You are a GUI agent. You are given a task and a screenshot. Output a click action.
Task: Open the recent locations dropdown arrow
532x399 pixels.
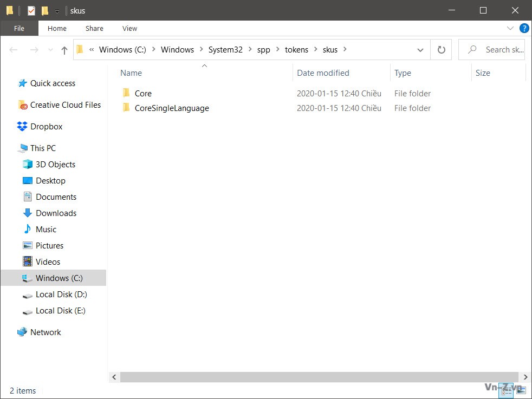[x=50, y=50]
